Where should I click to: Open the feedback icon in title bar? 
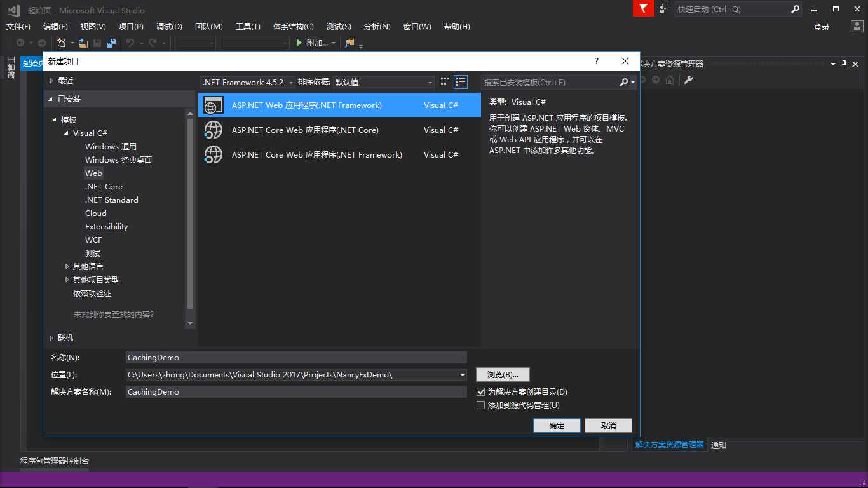point(664,9)
